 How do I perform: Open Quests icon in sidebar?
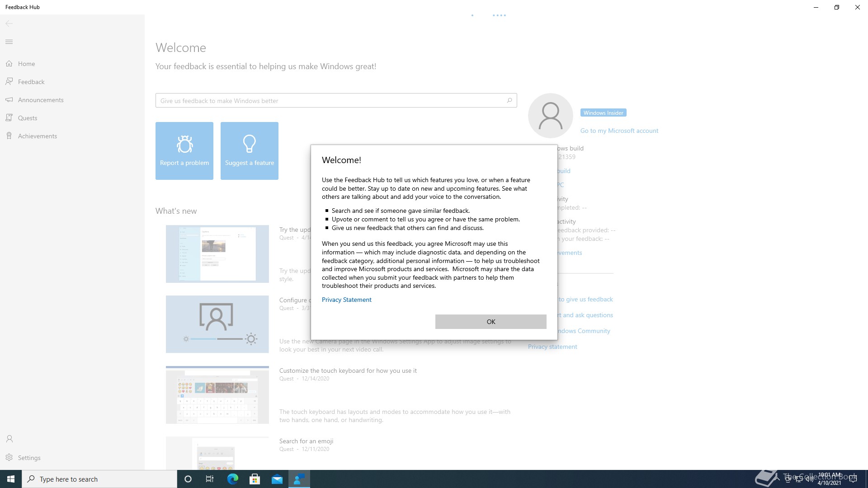9,118
